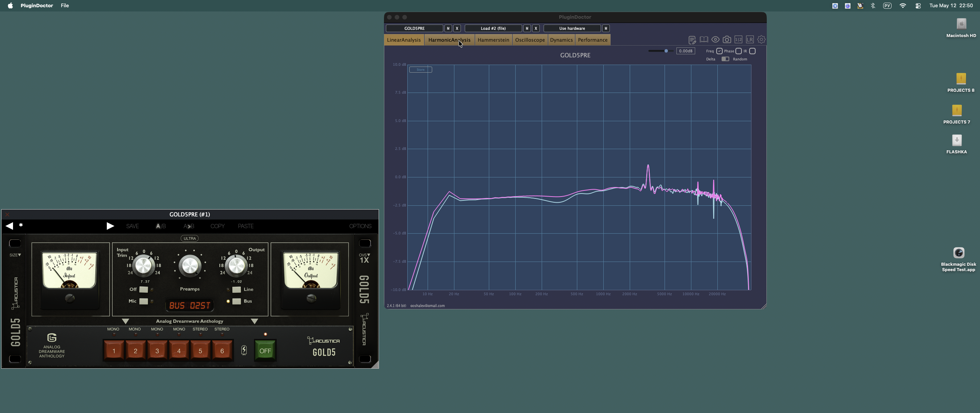The image size is (980, 413).
Task: Click the eye view icon in PluginDoctor
Action: [715, 39]
